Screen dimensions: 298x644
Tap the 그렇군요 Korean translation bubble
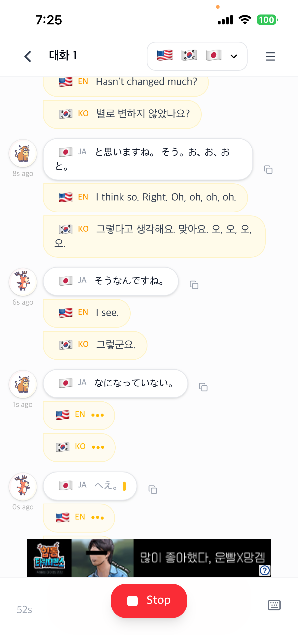[95, 345]
